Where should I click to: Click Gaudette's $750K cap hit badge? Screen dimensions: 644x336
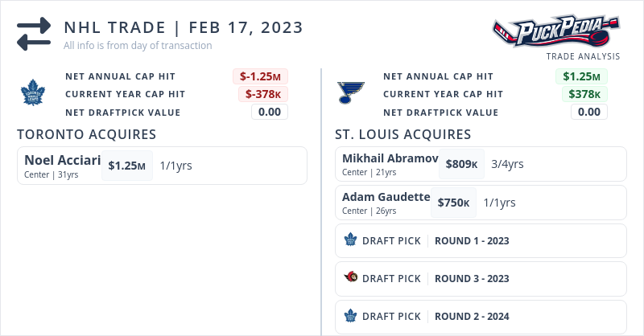tap(453, 203)
